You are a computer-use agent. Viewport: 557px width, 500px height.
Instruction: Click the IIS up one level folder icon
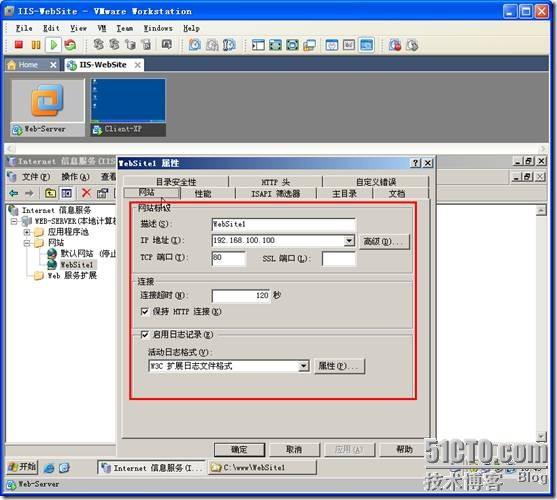[x=50, y=193]
